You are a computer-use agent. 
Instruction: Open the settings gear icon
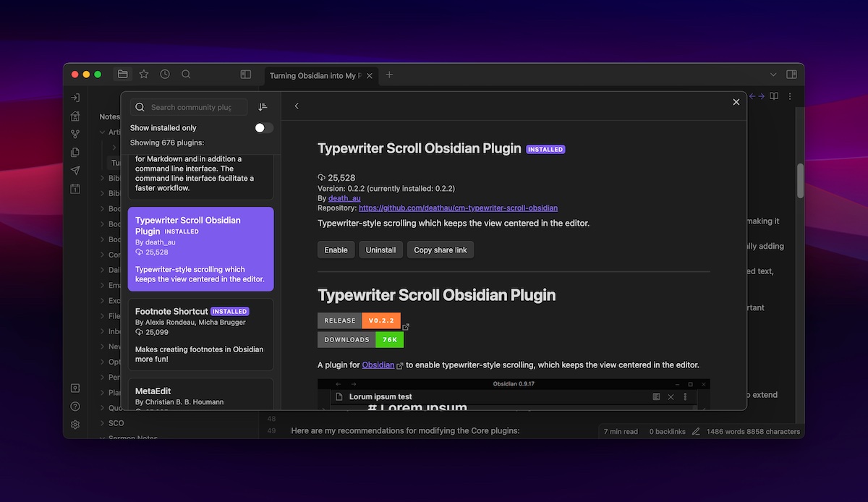(x=75, y=425)
